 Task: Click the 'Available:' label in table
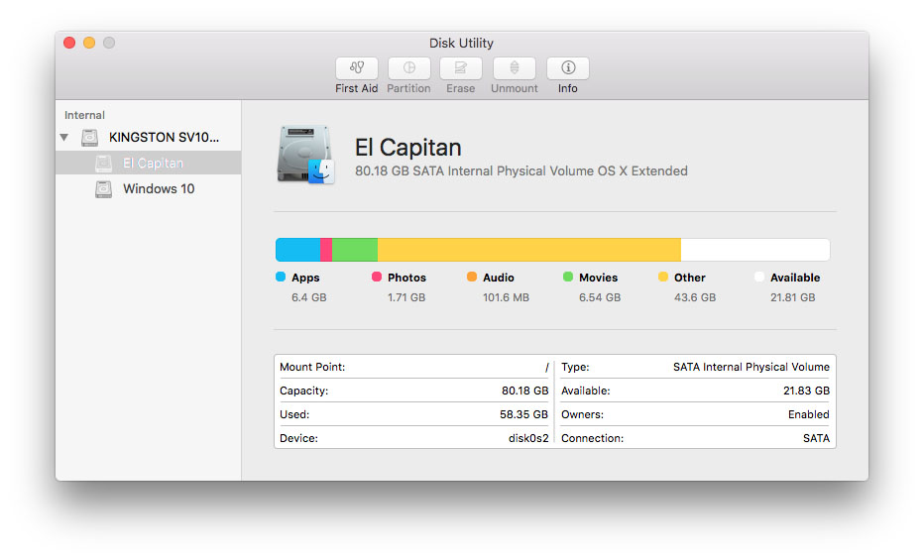pyautogui.click(x=586, y=391)
